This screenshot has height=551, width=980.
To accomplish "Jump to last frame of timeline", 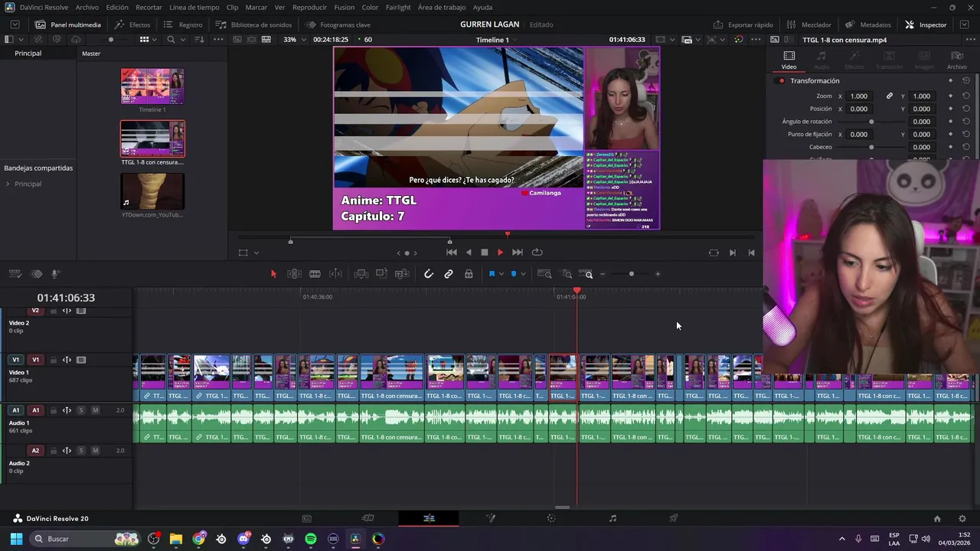I will pyautogui.click(x=518, y=253).
